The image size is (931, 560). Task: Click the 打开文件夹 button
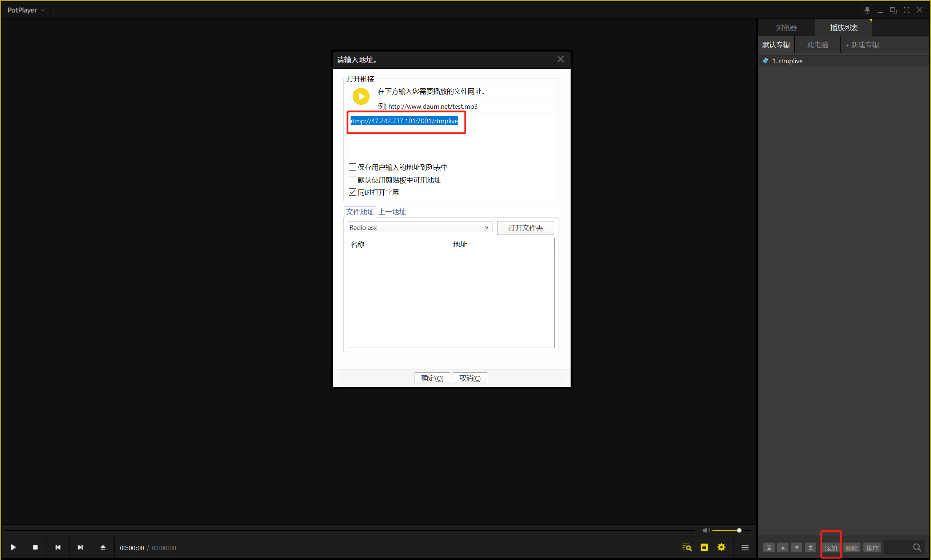point(525,228)
